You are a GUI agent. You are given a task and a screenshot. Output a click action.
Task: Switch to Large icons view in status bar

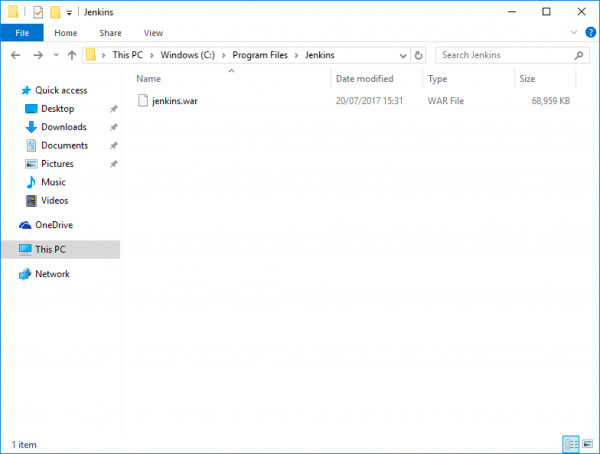588,444
